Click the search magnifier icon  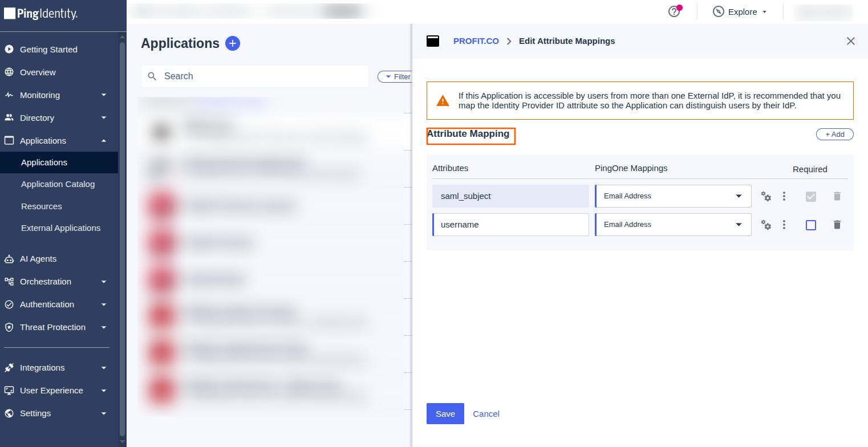click(x=152, y=76)
